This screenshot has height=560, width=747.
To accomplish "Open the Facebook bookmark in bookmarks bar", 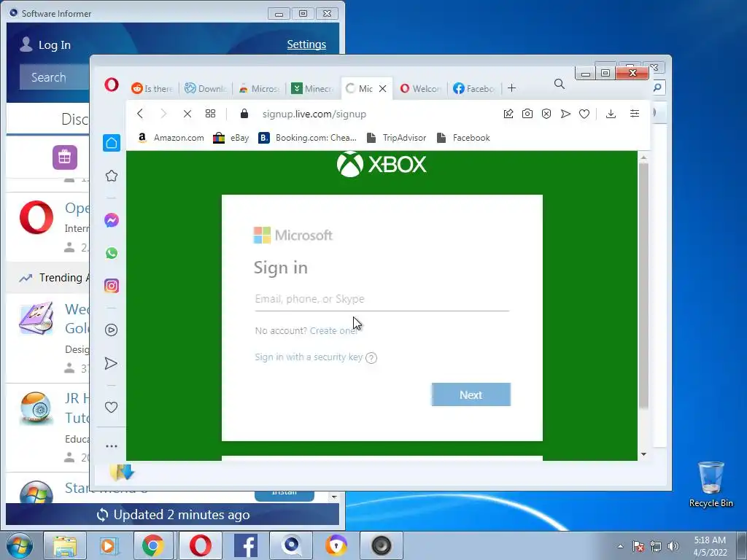I will (x=463, y=138).
